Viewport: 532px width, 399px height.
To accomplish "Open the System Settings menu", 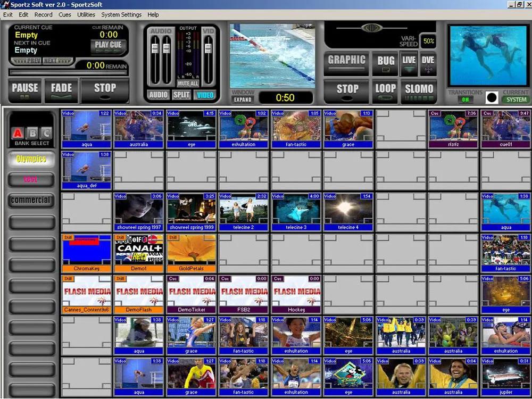I will (121, 15).
